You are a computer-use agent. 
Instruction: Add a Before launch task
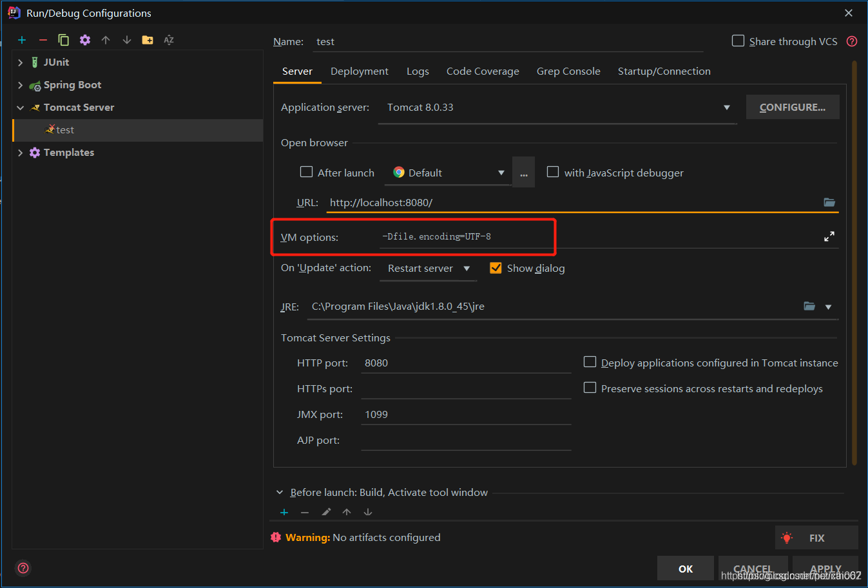pyautogui.click(x=284, y=512)
